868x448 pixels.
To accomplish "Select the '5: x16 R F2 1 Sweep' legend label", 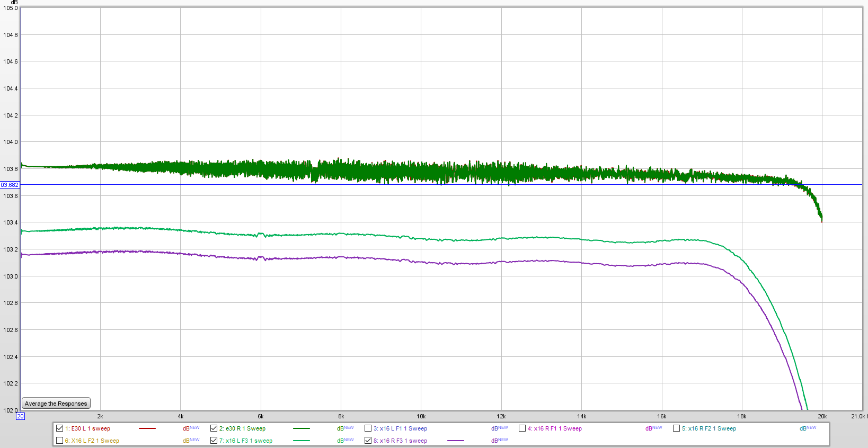I will (x=708, y=429).
